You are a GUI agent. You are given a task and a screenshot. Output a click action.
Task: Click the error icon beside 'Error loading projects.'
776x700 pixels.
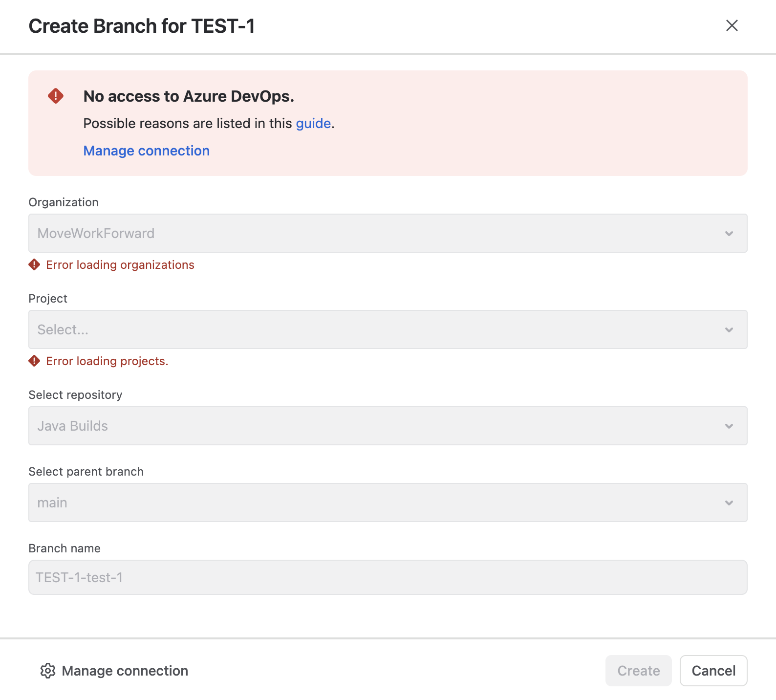coord(34,361)
